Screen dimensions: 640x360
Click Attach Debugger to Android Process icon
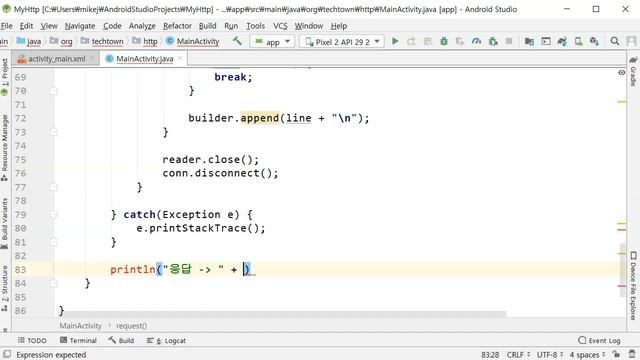(493, 41)
